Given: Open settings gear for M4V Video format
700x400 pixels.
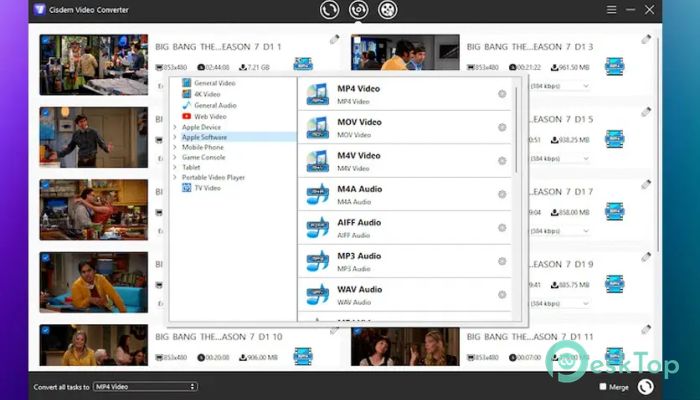Looking at the screenshot, I should coord(502,161).
